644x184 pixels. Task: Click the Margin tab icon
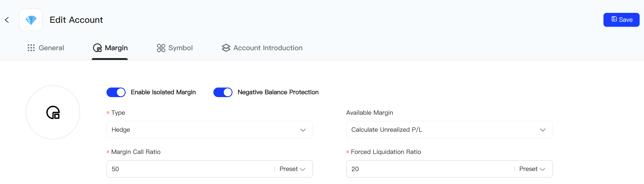(x=97, y=48)
